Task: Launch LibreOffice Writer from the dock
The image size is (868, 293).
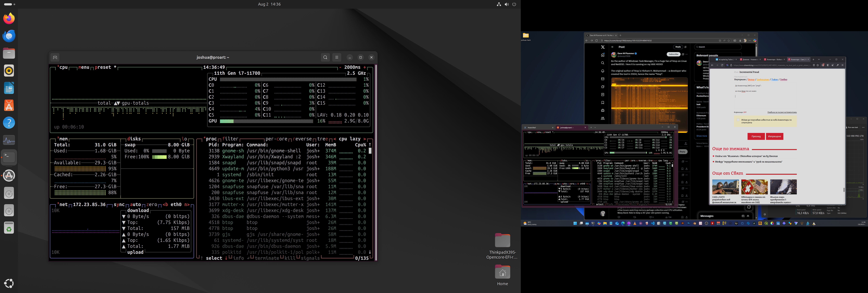Action: (9, 88)
